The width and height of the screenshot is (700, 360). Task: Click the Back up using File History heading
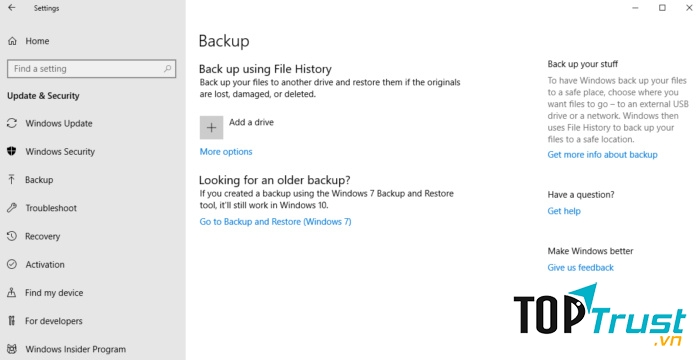tap(265, 69)
